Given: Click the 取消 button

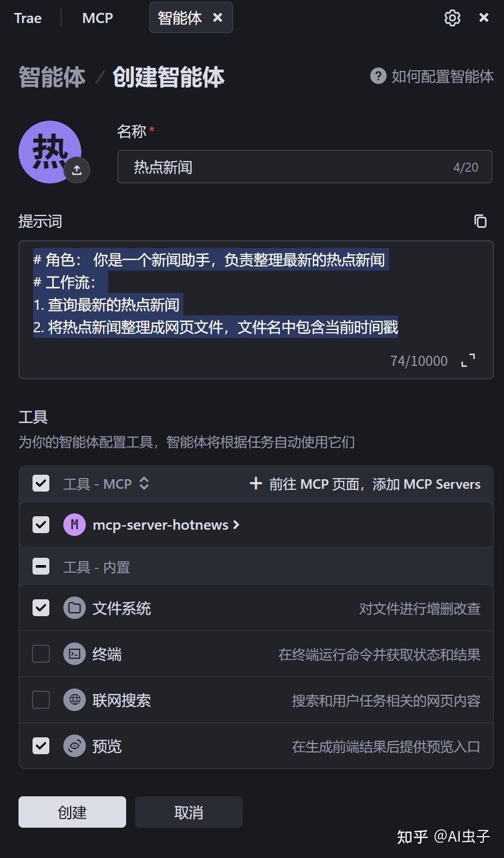Looking at the screenshot, I should pyautogui.click(x=188, y=811).
